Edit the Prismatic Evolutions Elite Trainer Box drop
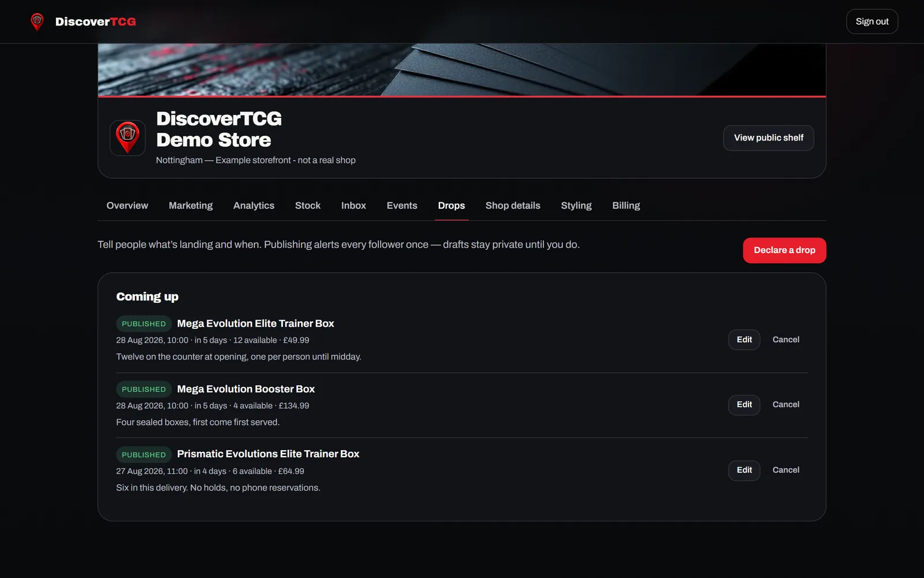This screenshot has height=578, width=924. pos(744,470)
